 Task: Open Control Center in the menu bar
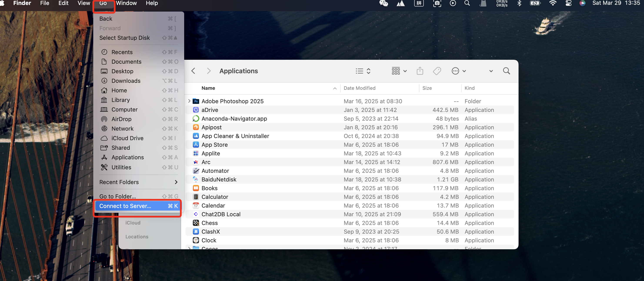click(x=568, y=3)
